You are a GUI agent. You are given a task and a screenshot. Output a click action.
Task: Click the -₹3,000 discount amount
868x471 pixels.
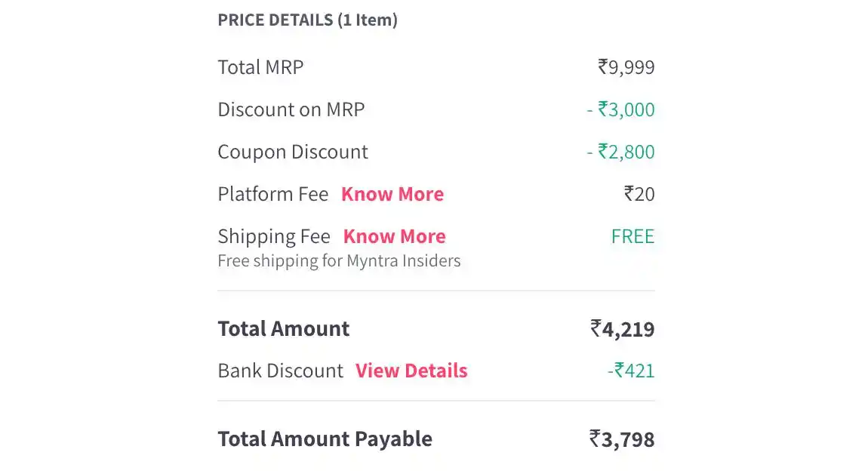click(620, 109)
